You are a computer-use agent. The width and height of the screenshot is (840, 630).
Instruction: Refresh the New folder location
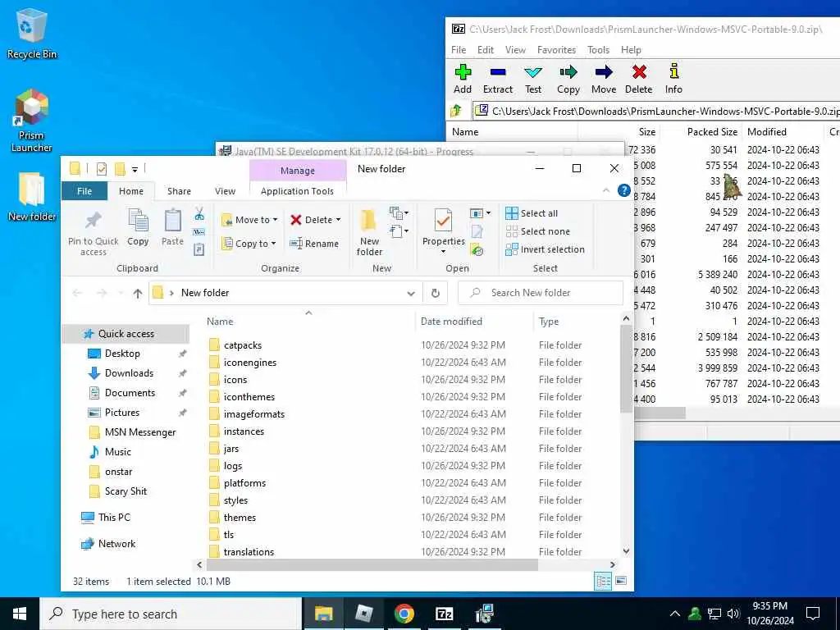[x=436, y=293]
